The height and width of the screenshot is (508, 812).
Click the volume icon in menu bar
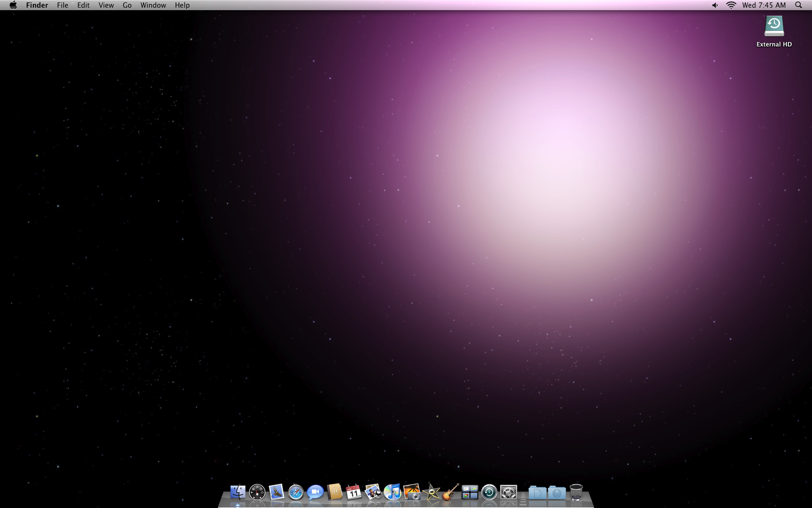(715, 5)
